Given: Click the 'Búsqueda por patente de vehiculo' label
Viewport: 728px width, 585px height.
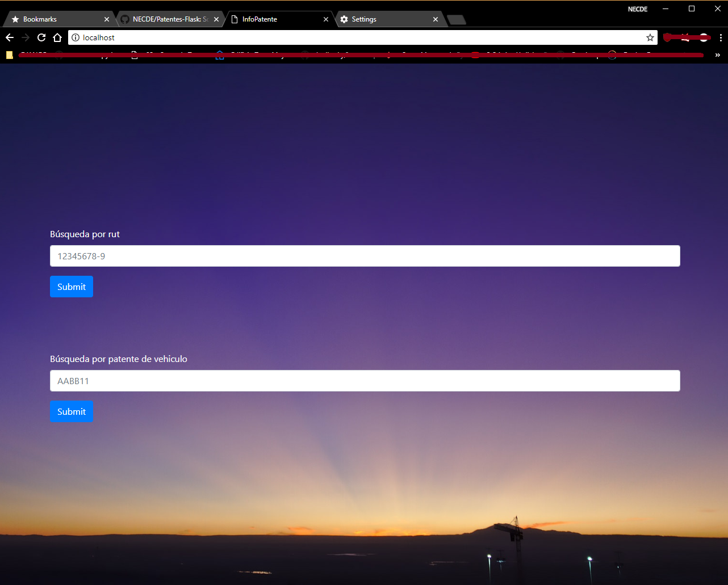Looking at the screenshot, I should pos(119,359).
